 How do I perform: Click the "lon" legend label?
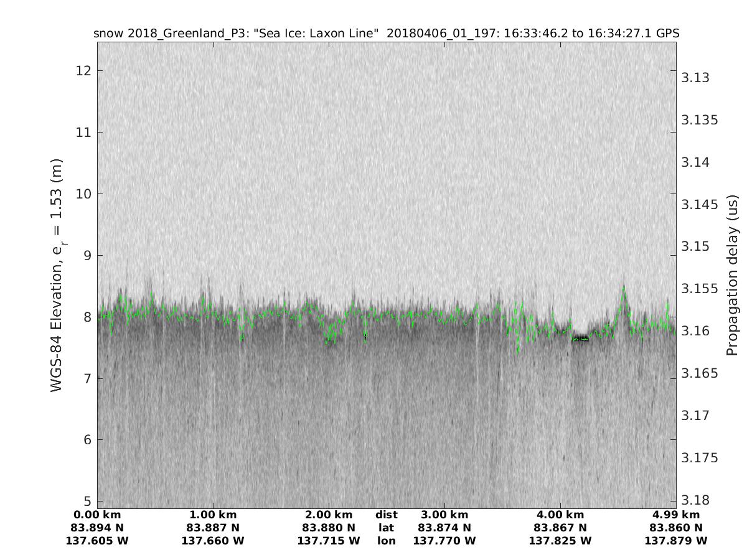click(387, 541)
